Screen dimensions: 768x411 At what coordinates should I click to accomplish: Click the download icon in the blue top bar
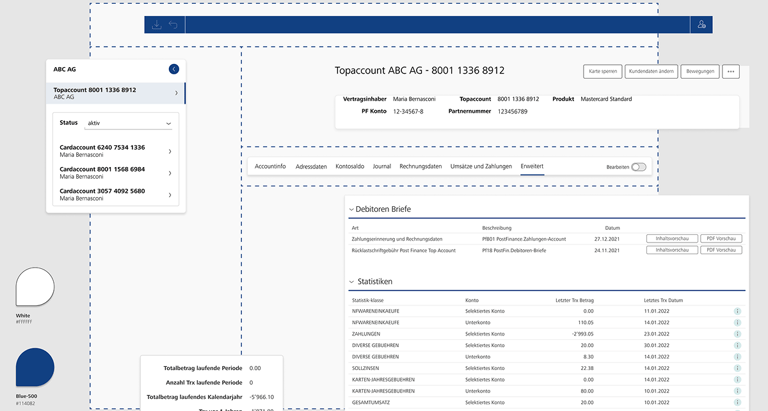pos(157,24)
